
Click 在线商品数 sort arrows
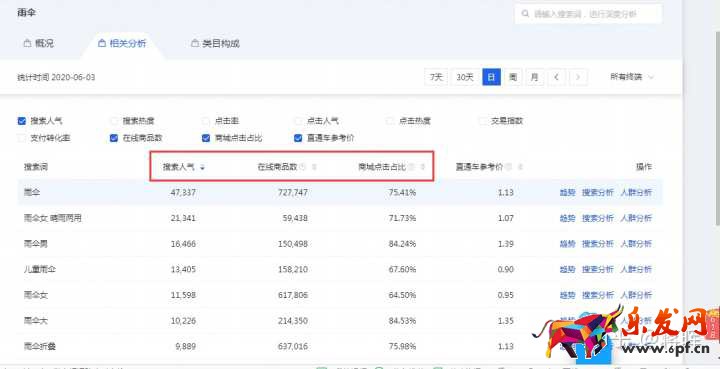(x=315, y=167)
